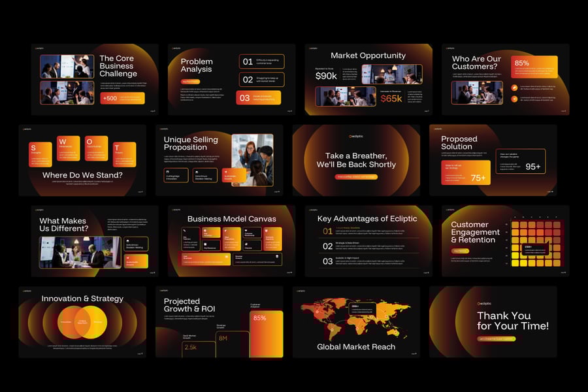The height and width of the screenshot is (392, 588).
Task: Open the Business Model Canvas slide
Action: 231,241
